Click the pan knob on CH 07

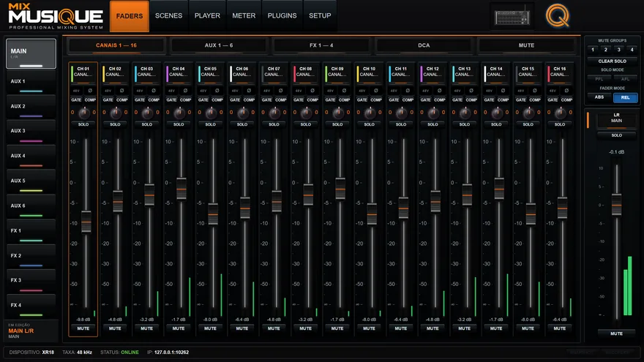click(x=274, y=113)
